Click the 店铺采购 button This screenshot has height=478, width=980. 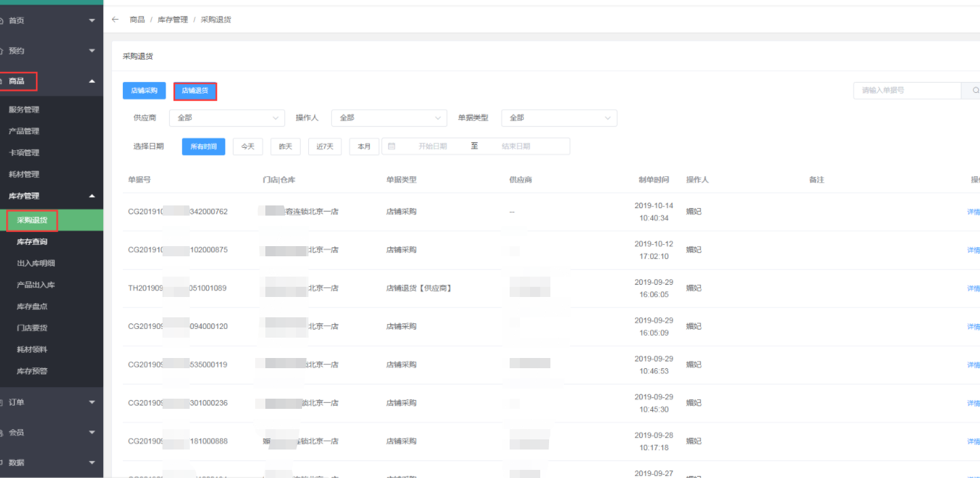(144, 91)
